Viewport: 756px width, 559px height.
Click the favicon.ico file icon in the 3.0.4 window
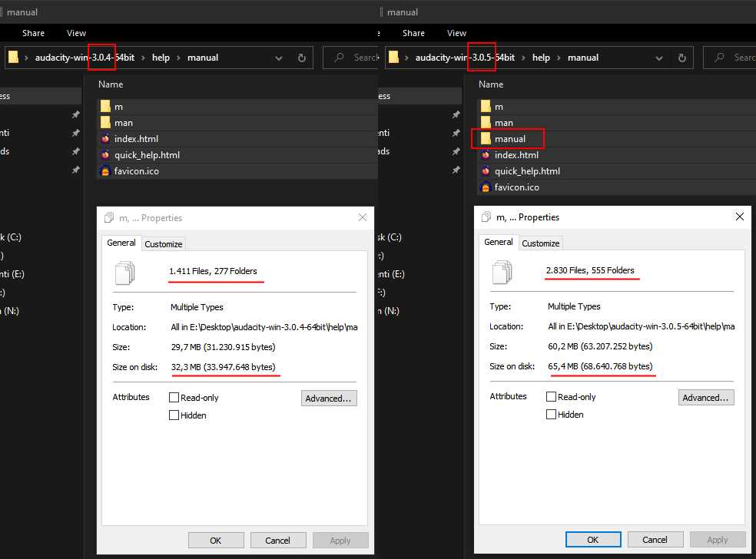(x=105, y=171)
